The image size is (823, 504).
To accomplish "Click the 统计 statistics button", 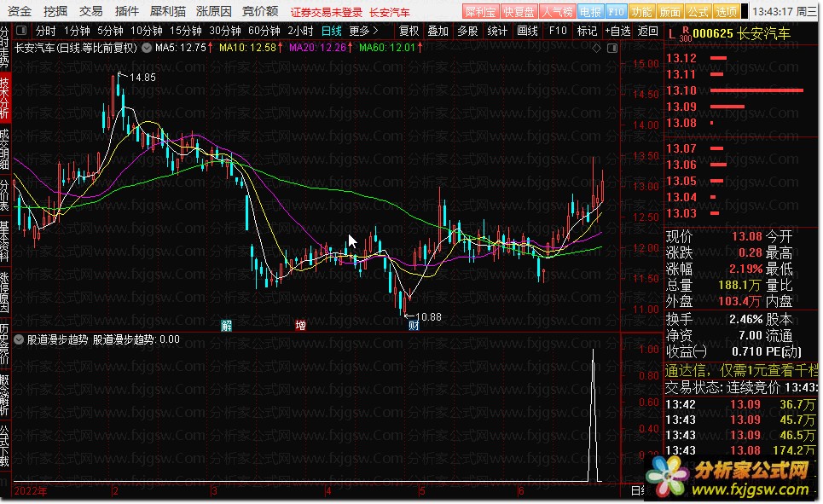I will coord(497,31).
